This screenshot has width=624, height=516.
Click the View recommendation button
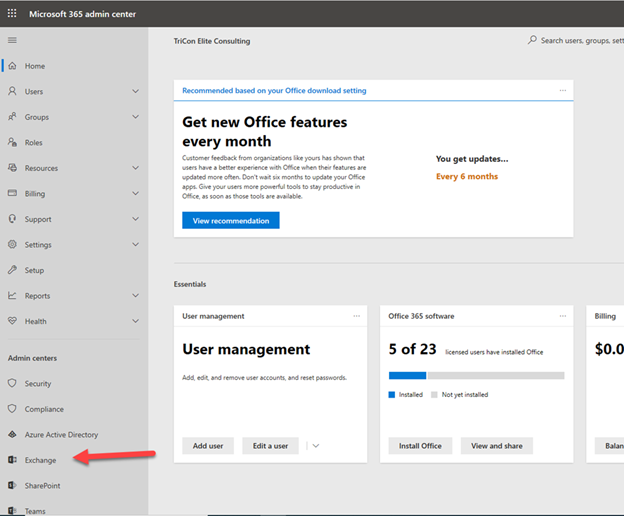click(x=231, y=220)
